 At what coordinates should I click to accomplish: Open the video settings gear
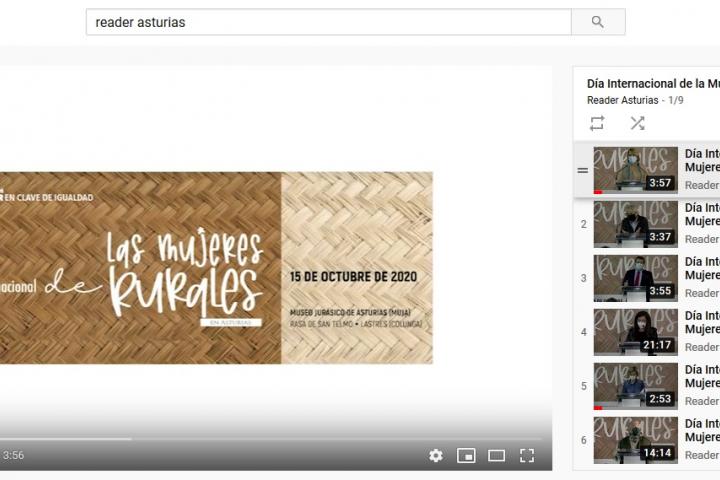tap(436, 456)
